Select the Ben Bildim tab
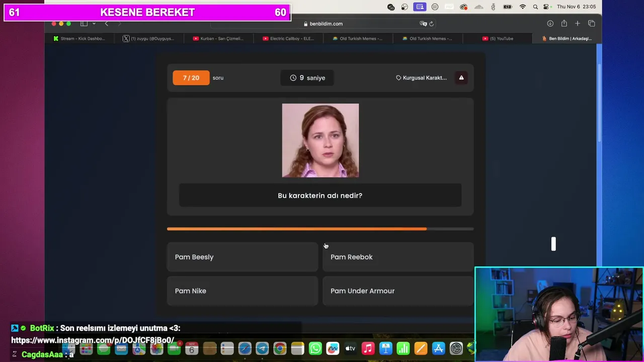Screen dimensions: 644x362 tap(567, 38)
